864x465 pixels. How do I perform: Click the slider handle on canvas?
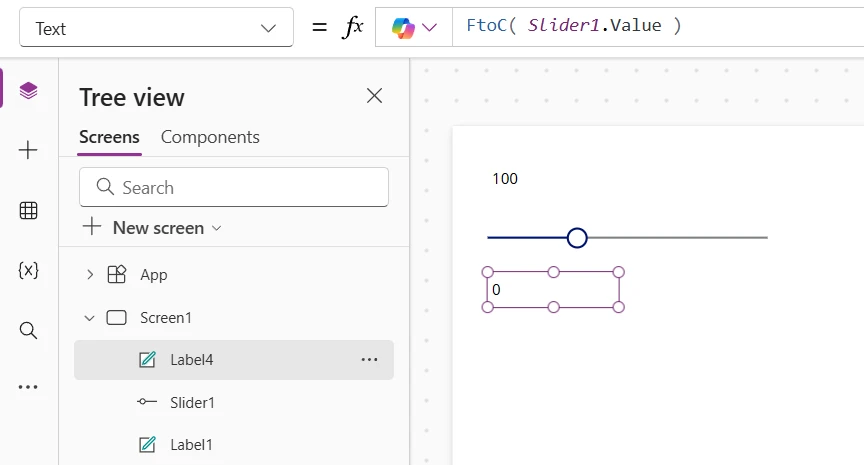577,238
